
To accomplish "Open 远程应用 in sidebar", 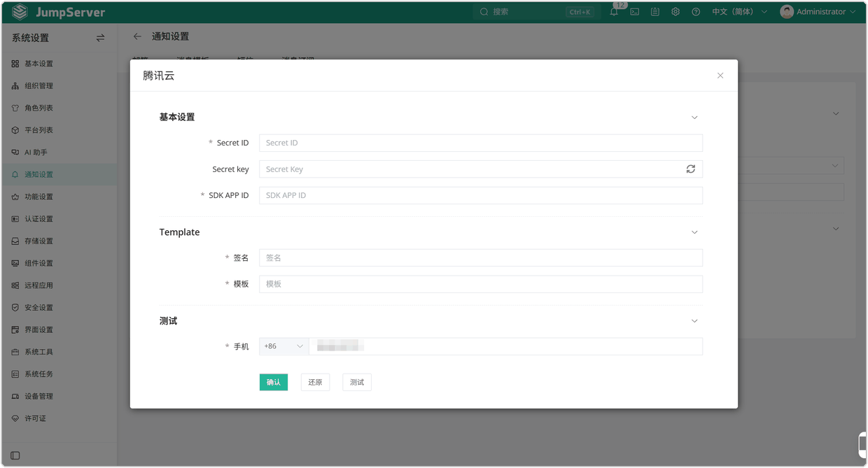I will coord(59,285).
